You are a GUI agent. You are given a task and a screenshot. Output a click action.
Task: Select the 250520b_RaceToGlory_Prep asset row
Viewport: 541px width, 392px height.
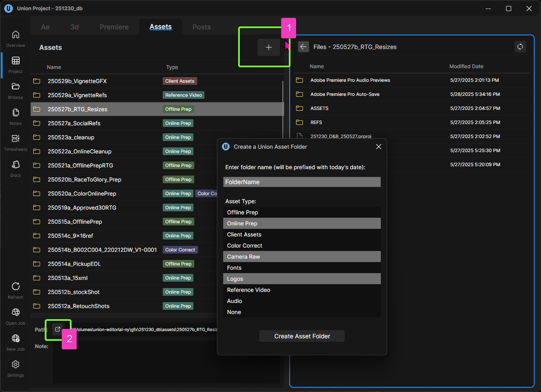point(124,179)
